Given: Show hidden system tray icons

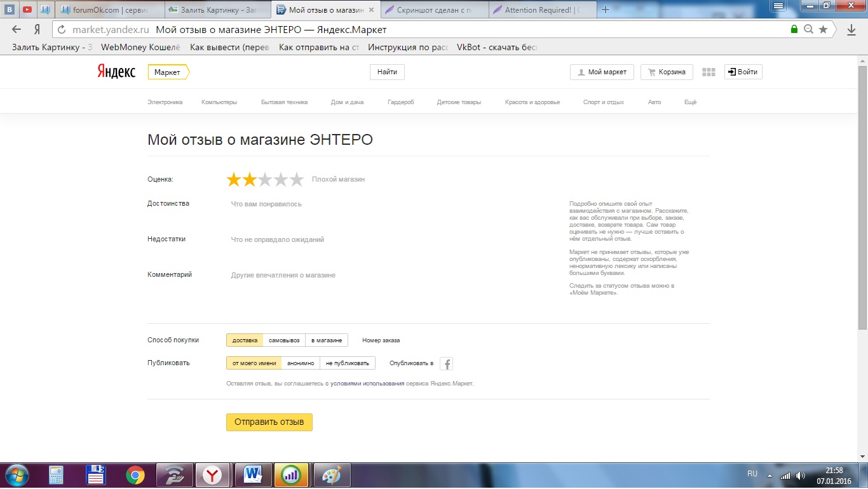Looking at the screenshot, I should (770, 476).
